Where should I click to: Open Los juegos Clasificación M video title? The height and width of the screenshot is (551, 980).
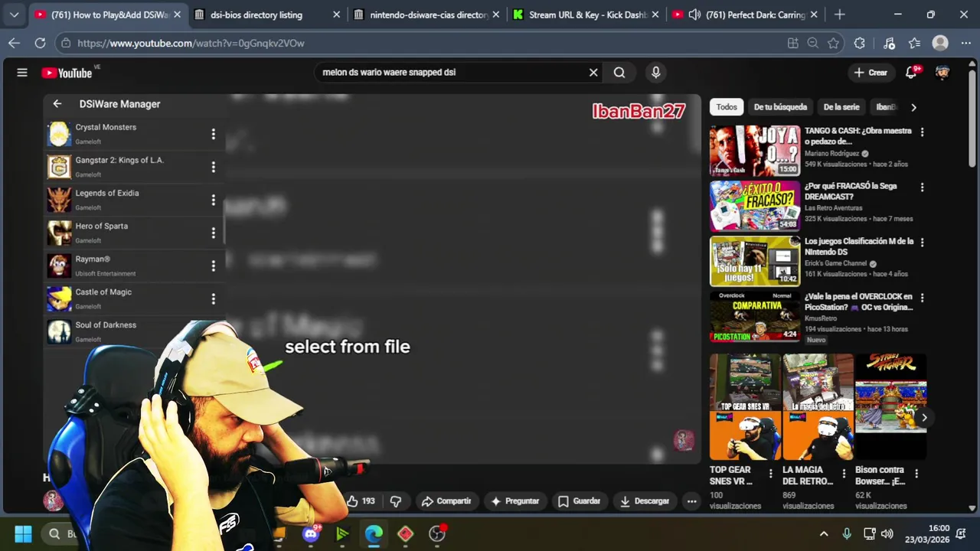(859, 246)
